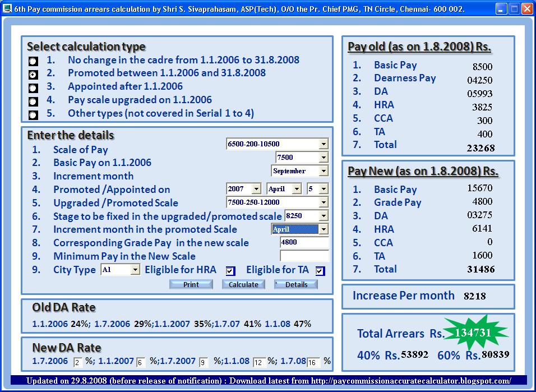The height and width of the screenshot is (392, 536).
Task: Click the Pay New Total value 31486
Action: pos(480,269)
